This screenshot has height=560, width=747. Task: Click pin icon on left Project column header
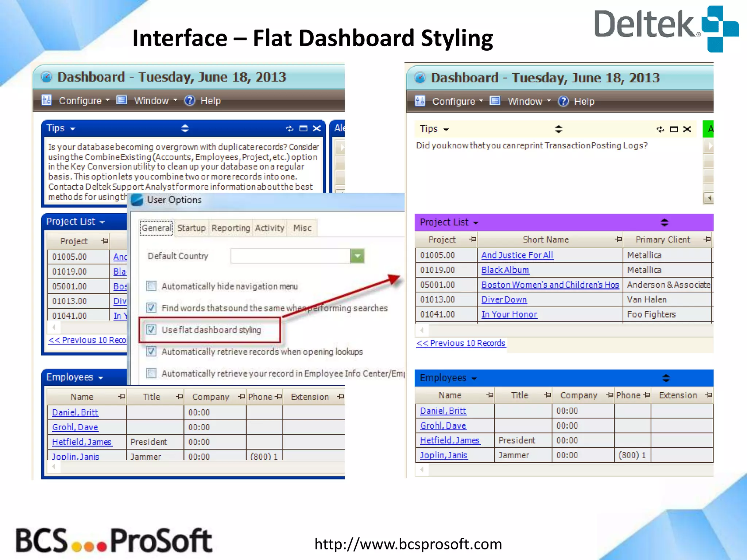[x=105, y=241]
